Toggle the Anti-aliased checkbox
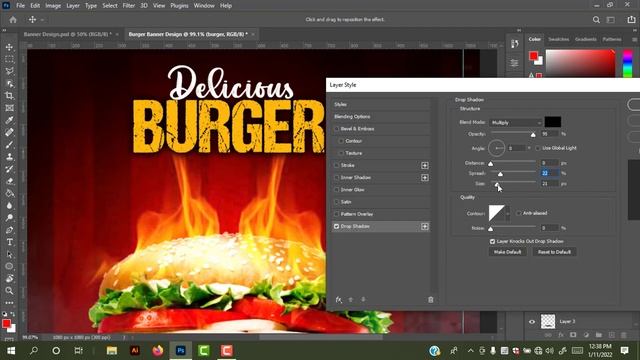The height and width of the screenshot is (360, 640). pos(518,213)
